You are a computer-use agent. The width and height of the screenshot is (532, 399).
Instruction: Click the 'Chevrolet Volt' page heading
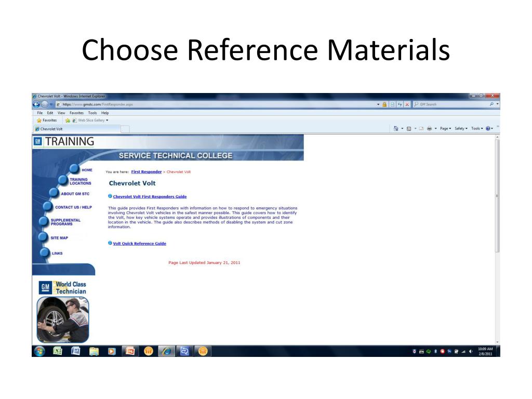(x=132, y=183)
